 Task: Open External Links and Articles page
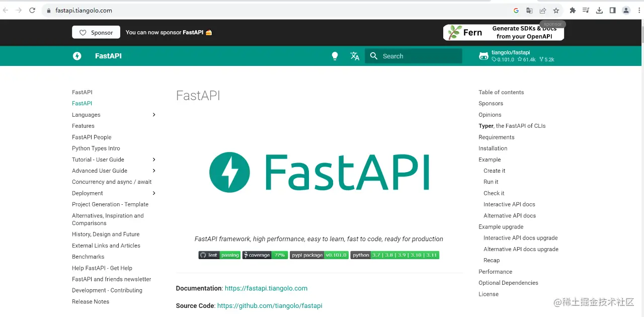point(106,246)
